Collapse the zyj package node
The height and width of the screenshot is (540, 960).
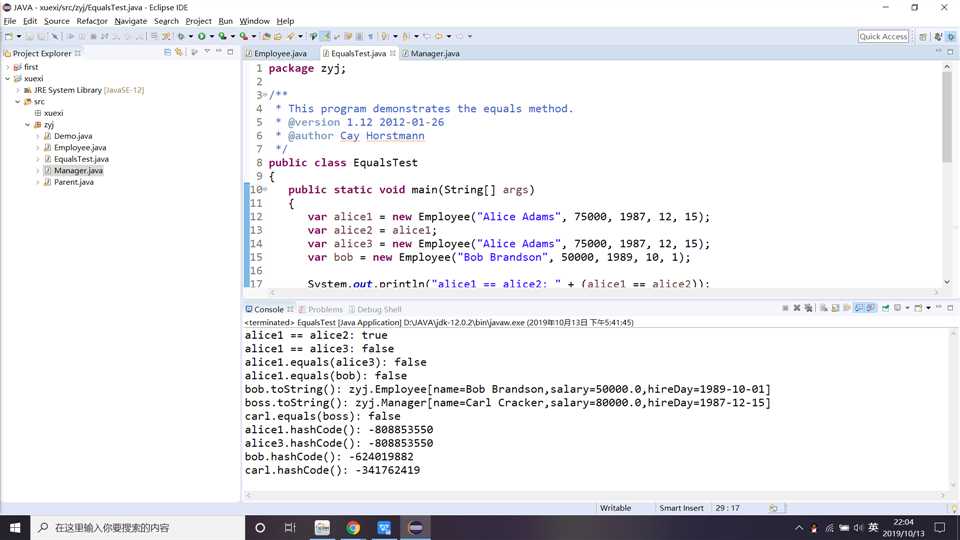[28, 124]
